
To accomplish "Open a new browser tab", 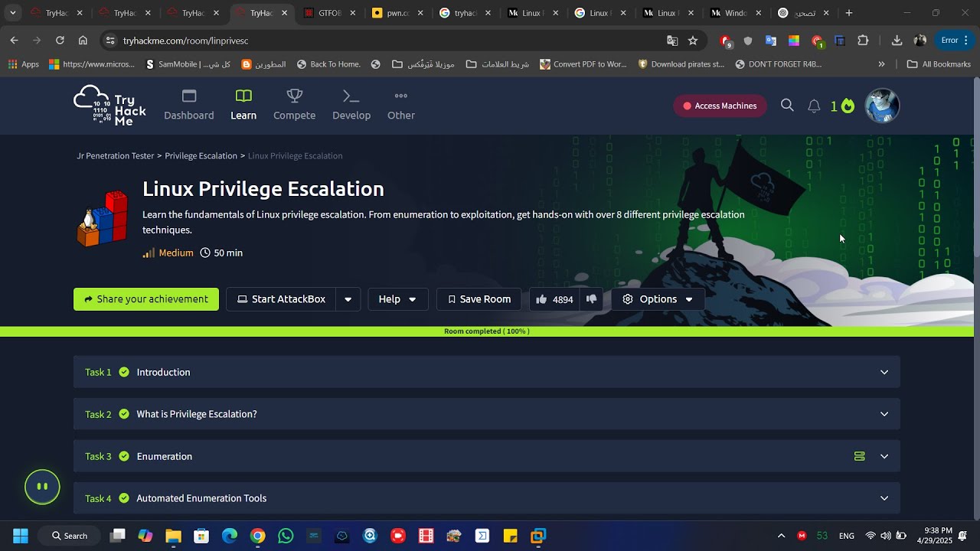I will pos(848,13).
